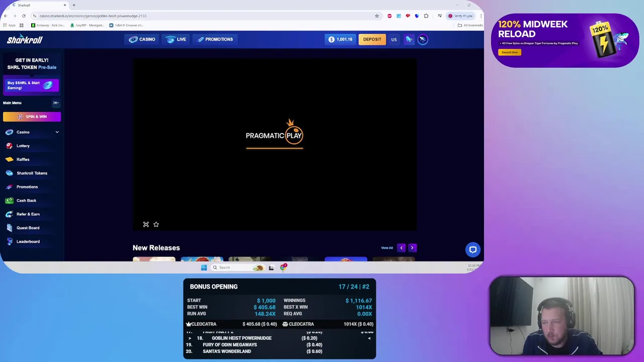
Task: Open Leaderboard in the sidebar
Action: pyautogui.click(x=28, y=241)
